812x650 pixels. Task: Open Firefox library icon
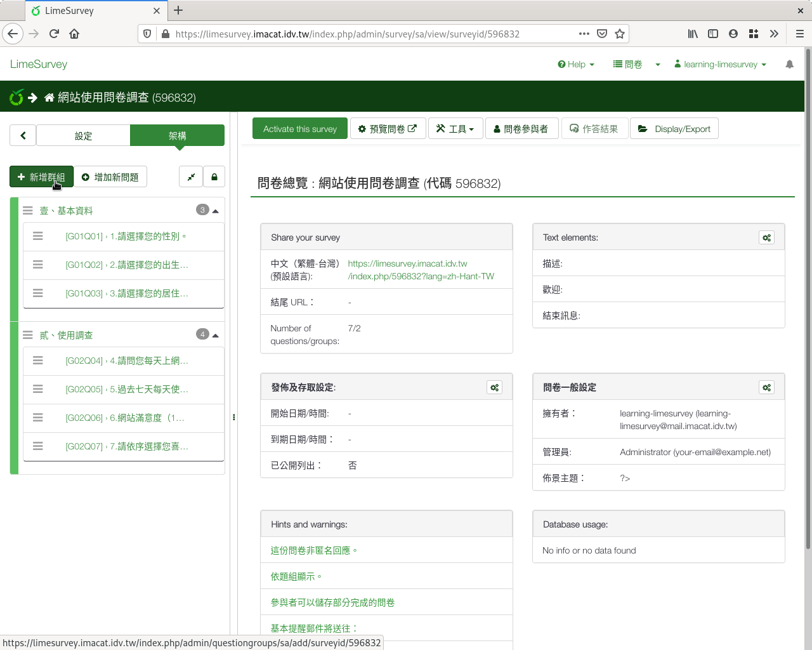693,34
